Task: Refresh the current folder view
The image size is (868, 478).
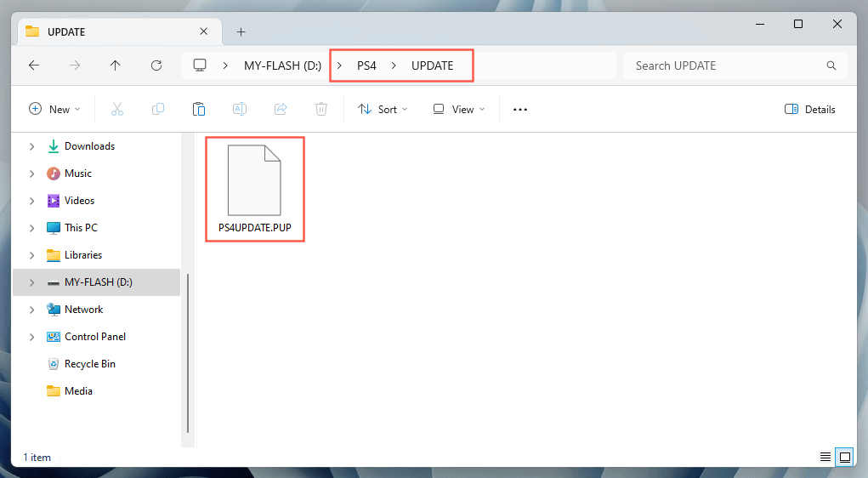Action: tap(156, 65)
